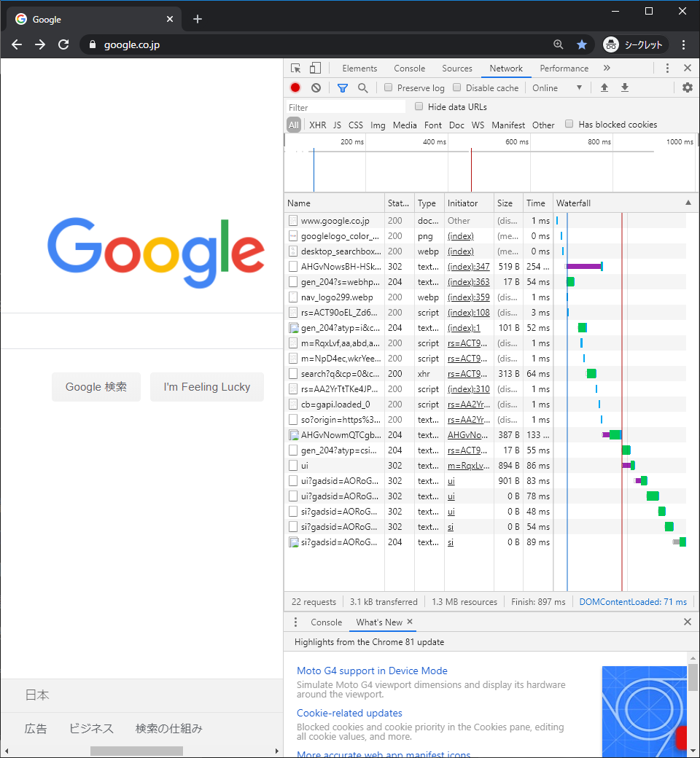
Task: Switch to the Elements tab
Action: pos(359,69)
